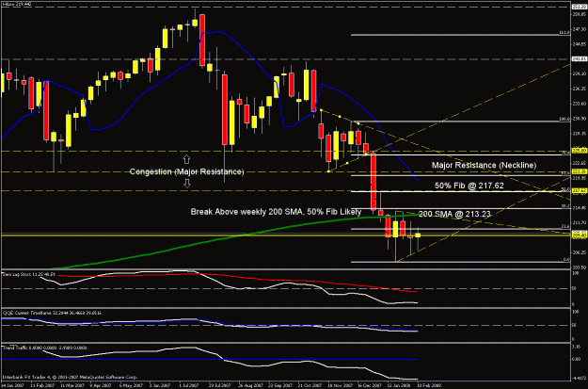
Task: Click the '3 Jun 2007' date label
Action: (x=160, y=385)
